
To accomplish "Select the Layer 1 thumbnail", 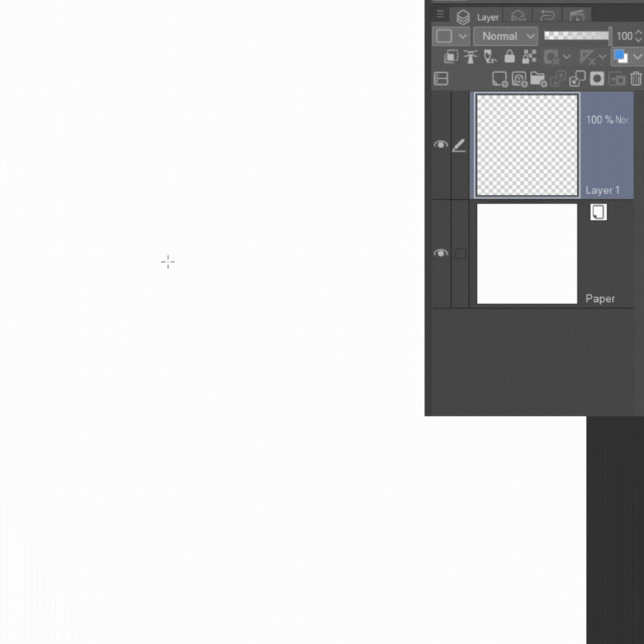I will coord(527,145).
